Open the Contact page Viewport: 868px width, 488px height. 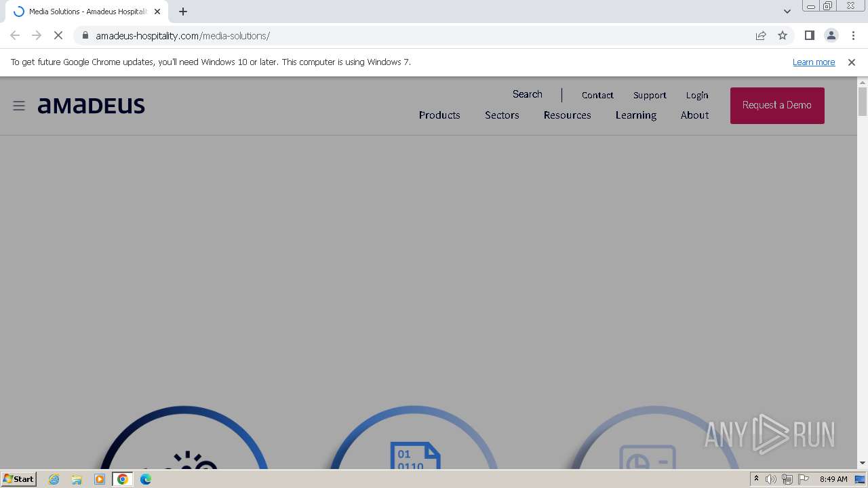(597, 95)
